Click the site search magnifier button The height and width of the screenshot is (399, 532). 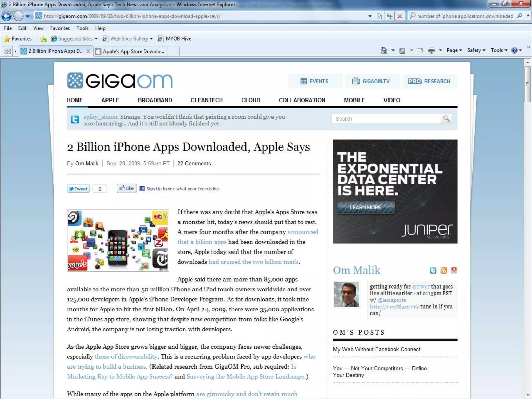tap(447, 118)
